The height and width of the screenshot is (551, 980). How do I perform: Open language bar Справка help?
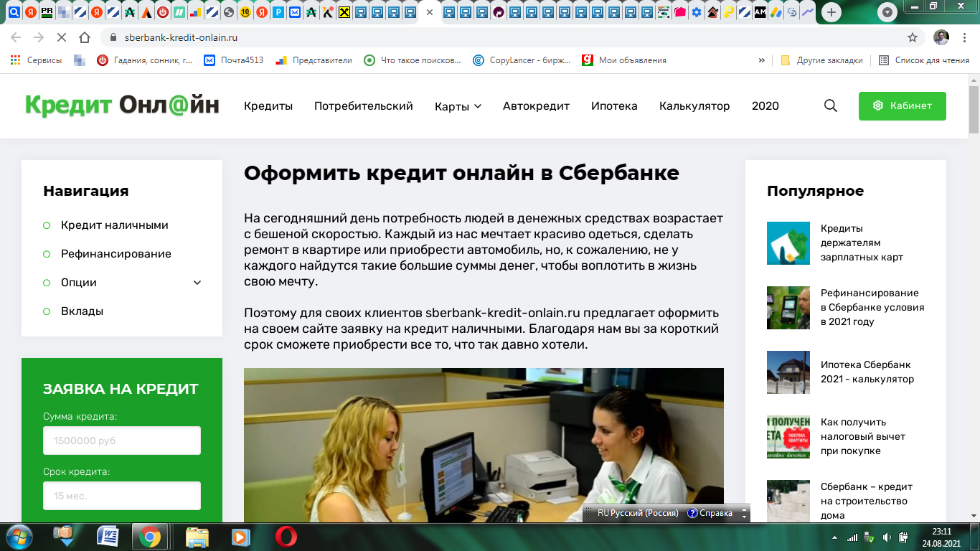click(x=710, y=513)
